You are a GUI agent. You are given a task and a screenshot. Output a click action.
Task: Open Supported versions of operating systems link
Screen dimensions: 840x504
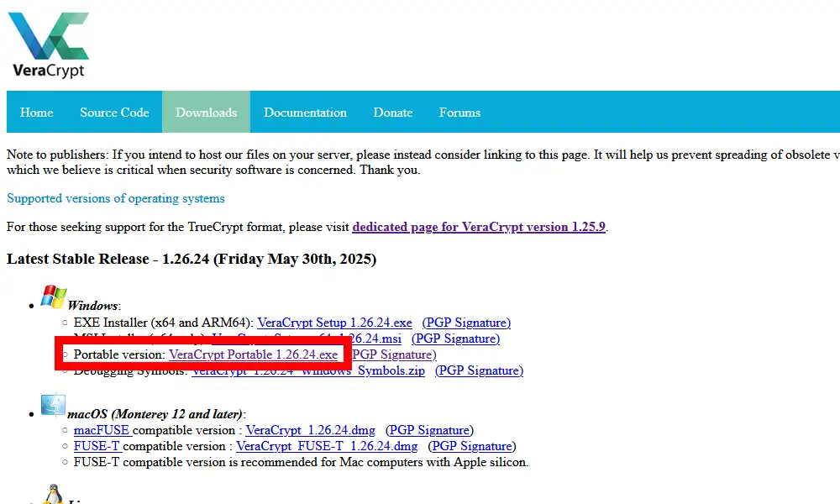[x=116, y=198]
